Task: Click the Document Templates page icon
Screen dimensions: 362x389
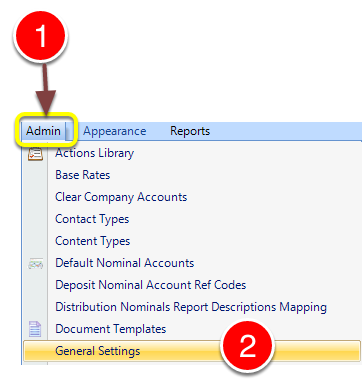Action: click(35, 329)
